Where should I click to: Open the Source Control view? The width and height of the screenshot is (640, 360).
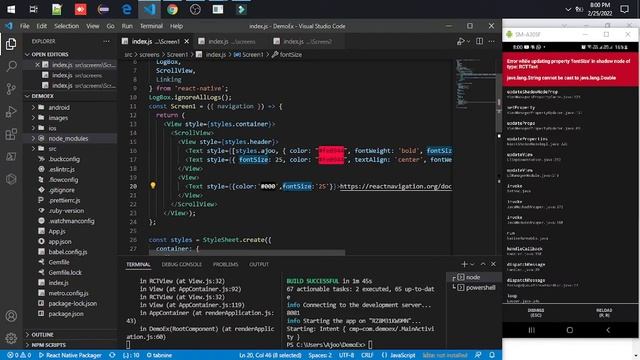point(11,89)
